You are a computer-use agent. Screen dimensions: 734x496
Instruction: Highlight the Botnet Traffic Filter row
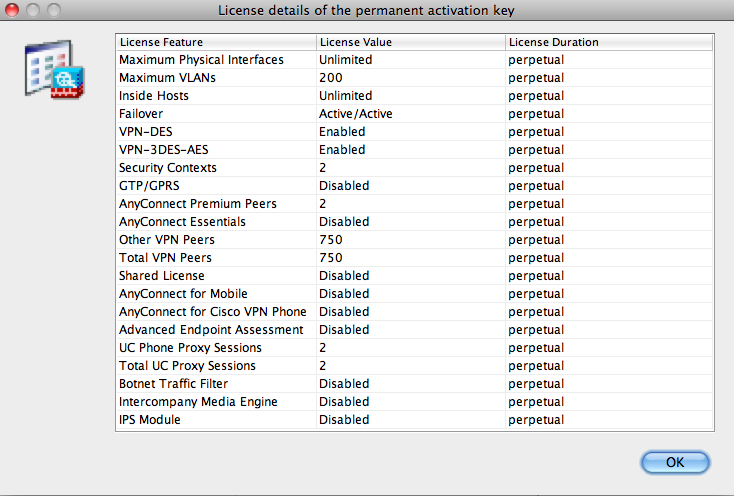(415, 384)
